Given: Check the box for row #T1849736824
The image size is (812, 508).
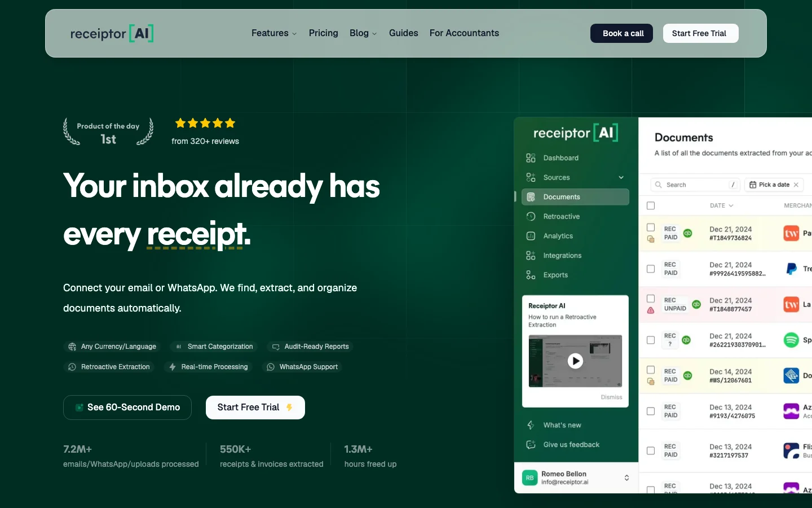Looking at the screenshot, I should (x=651, y=227).
